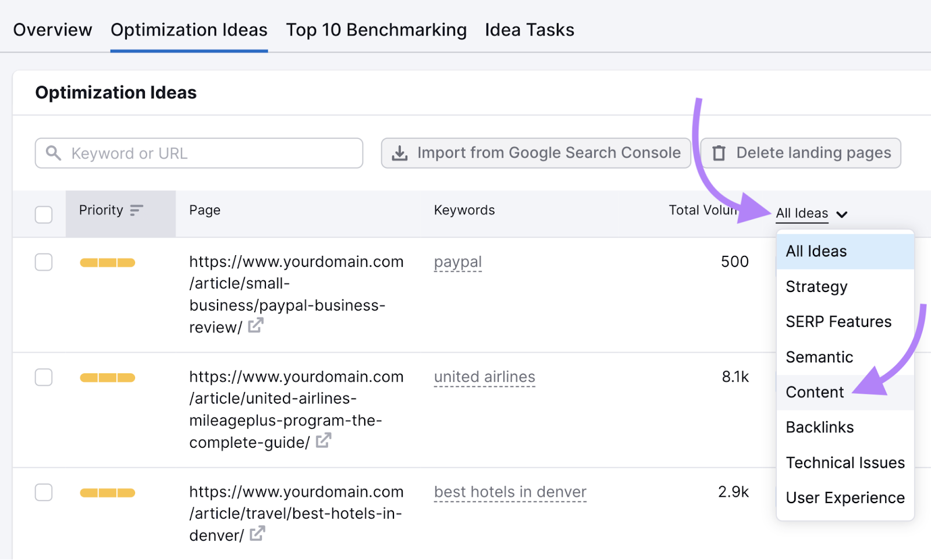
Task: Check the checkbox for the paypal-business-review row
Action: [x=43, y=262]
